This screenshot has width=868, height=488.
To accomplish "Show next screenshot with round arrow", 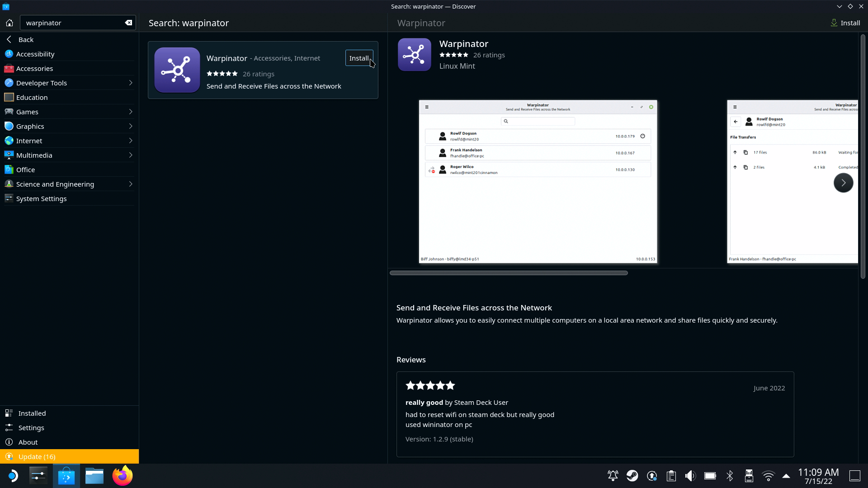I will tap(843, 183).
